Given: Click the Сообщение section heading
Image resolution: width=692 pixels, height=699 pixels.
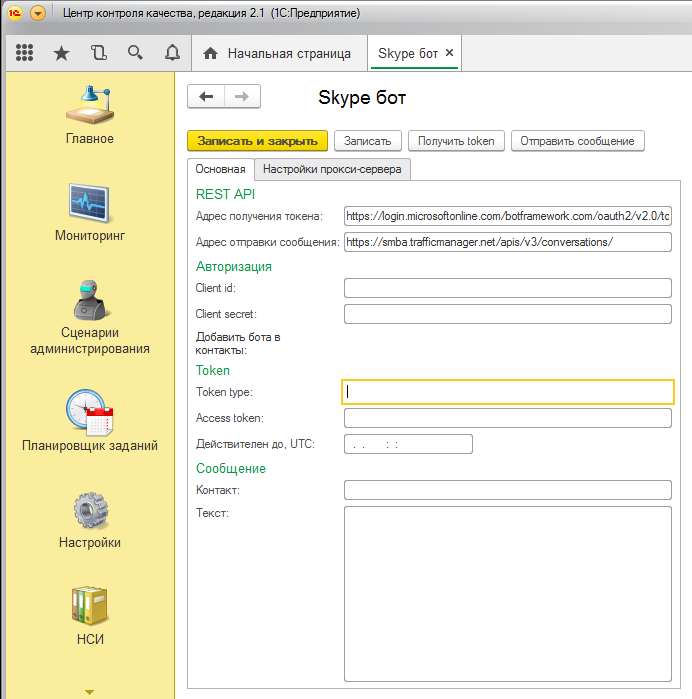Looking at the screenshot, I should pos(231,469).
